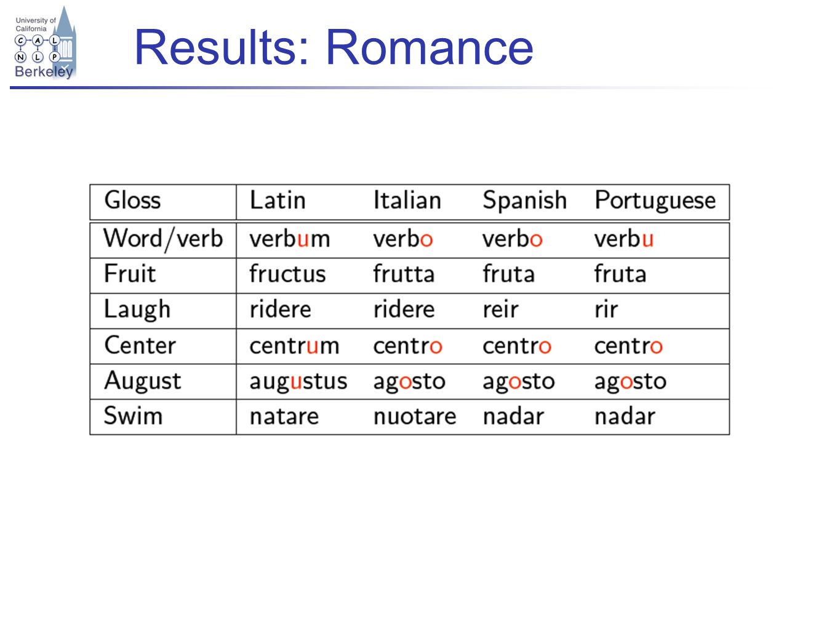Image resolution: width=840 pixels, height=630 pixels.
Task: Select the Italian word agosto
Action: [409, 381]
